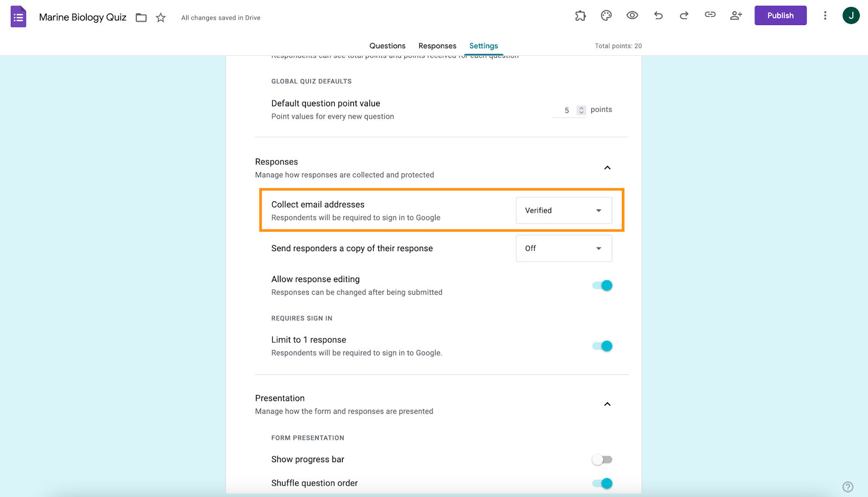The height and width of the screenshot is (497, 868).
Task: Preview the form with eye icon
Action: [632, 16]
